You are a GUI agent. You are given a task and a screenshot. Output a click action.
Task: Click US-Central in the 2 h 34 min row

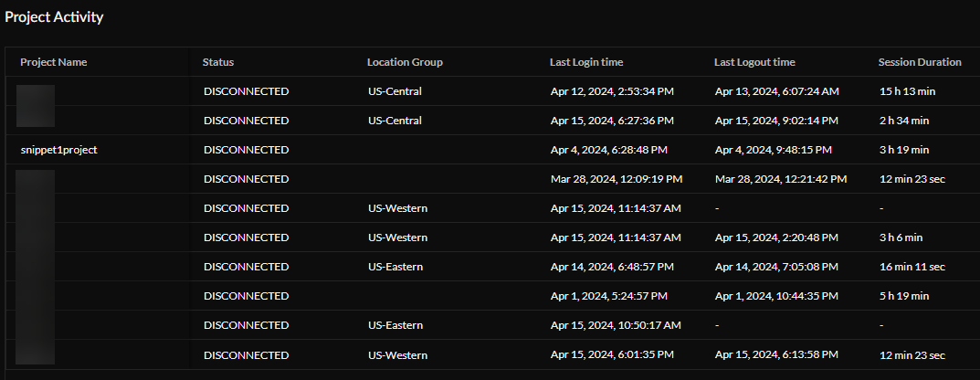pyautogui.click(x=395, y=121)
